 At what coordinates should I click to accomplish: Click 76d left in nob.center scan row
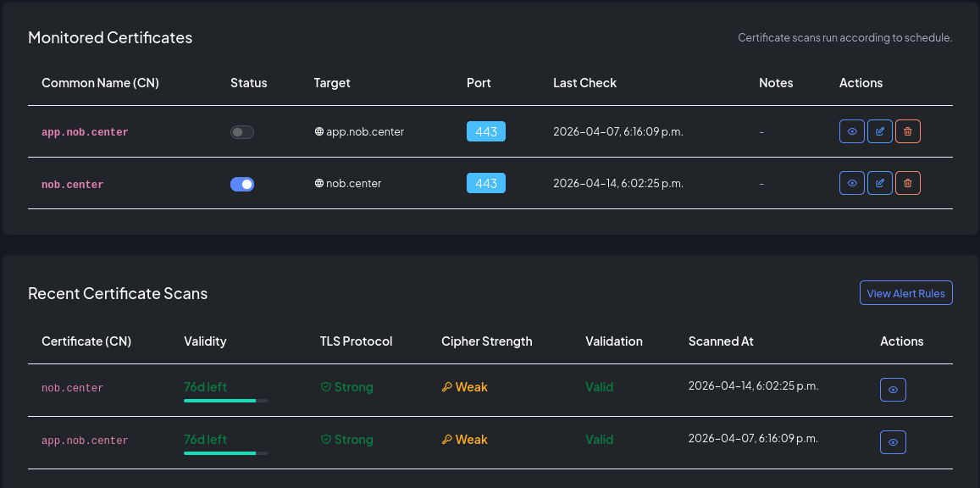tap(206, 387)
